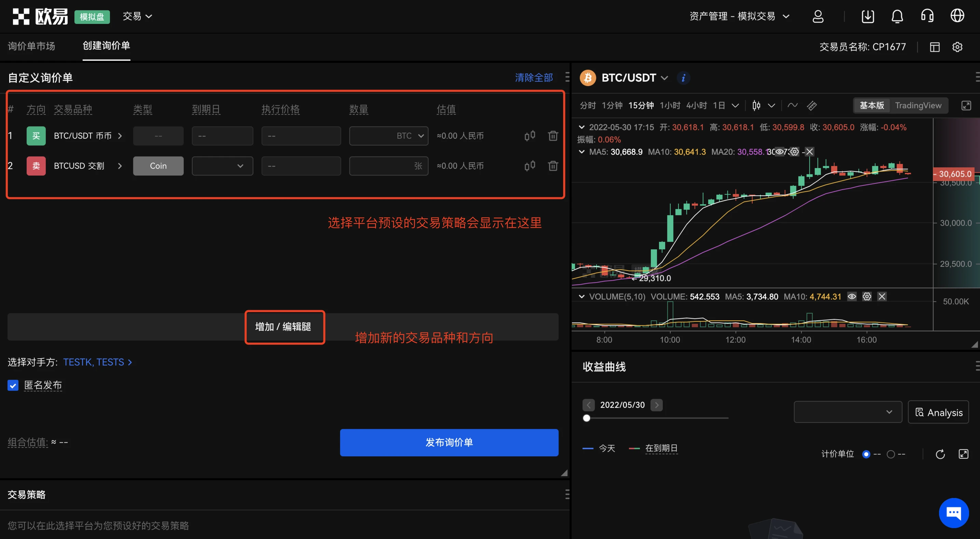Image resolution: width=980 pixels, height=539 pixels.
Task: Open MA indicator settings gear
Action: 794,152
